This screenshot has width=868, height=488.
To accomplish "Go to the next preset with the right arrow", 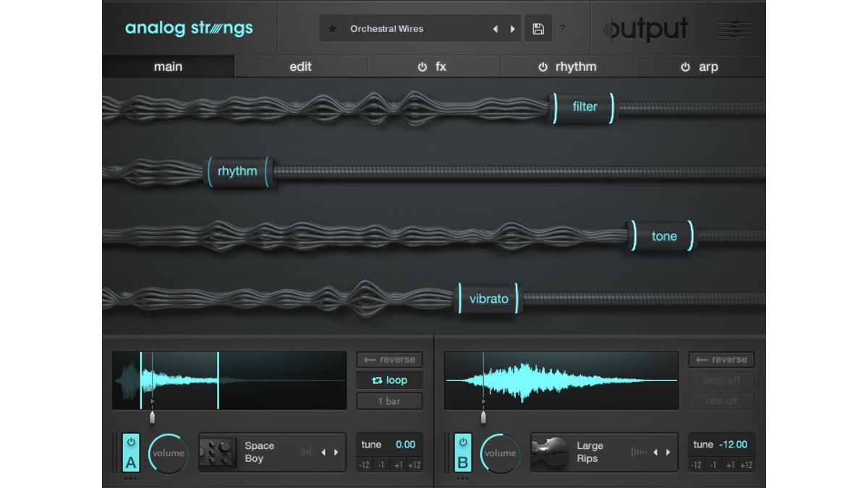I will [513, 28].
